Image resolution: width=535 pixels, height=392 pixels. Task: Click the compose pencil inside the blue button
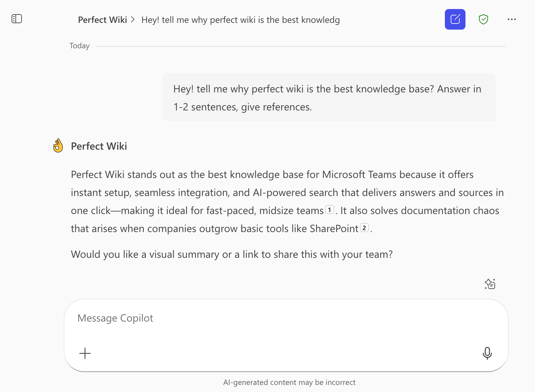(455, 19)
